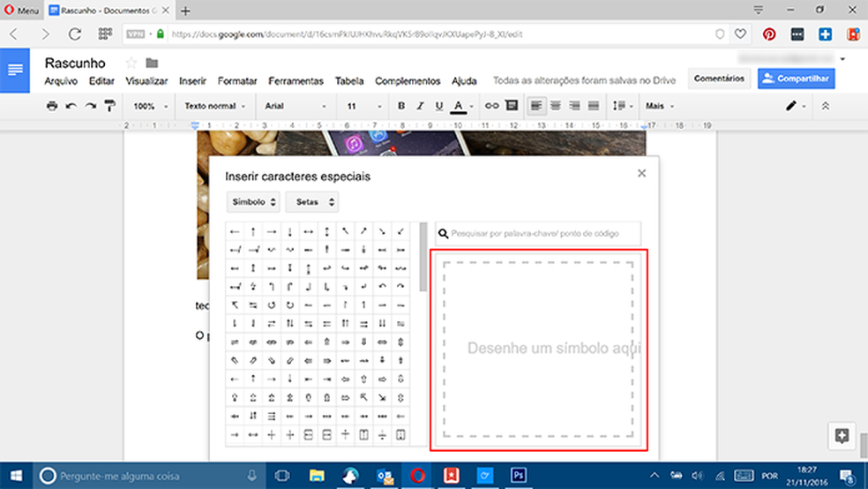
Task: Open the 100% zoom dropdown
Action: (x=150, y=106)
